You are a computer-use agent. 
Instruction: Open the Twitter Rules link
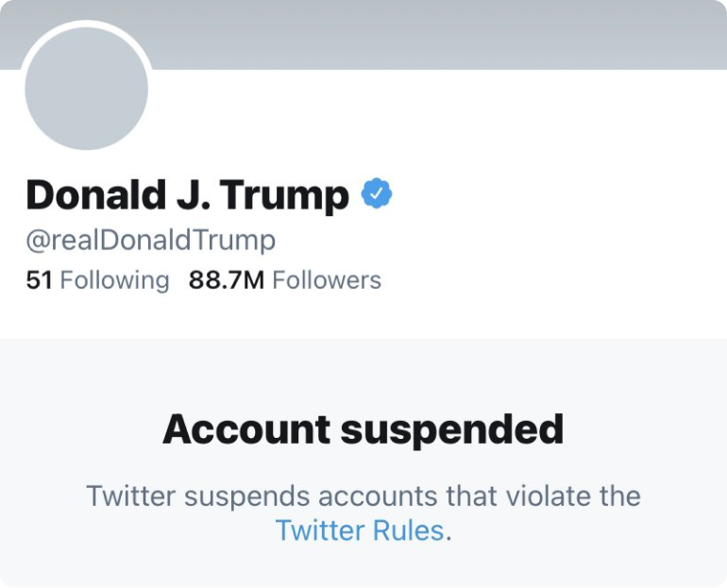(359, 530)
